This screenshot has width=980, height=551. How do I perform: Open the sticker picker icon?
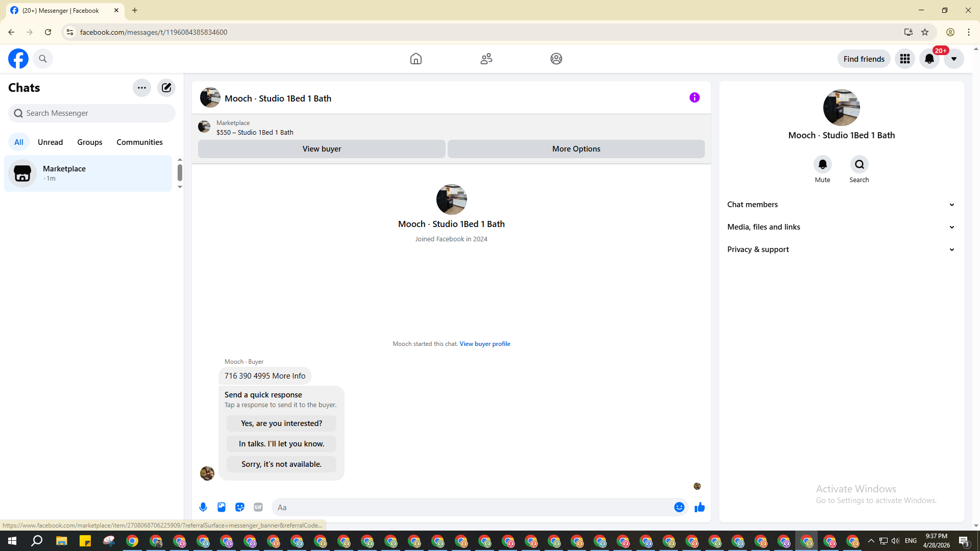[x=240, y=507]
